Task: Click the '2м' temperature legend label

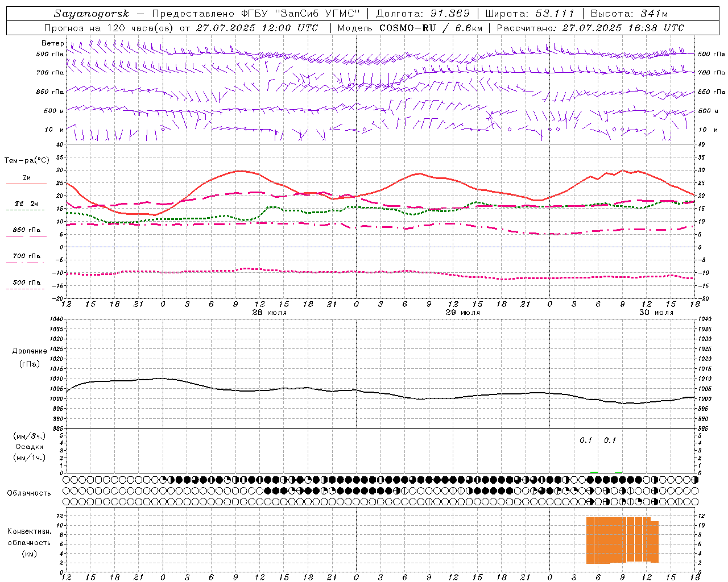Action: tap(27, 177)
